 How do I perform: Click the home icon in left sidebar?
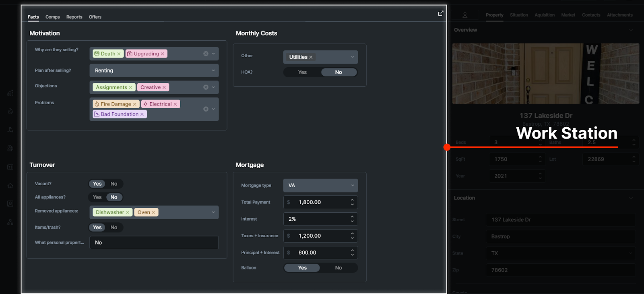10,186
